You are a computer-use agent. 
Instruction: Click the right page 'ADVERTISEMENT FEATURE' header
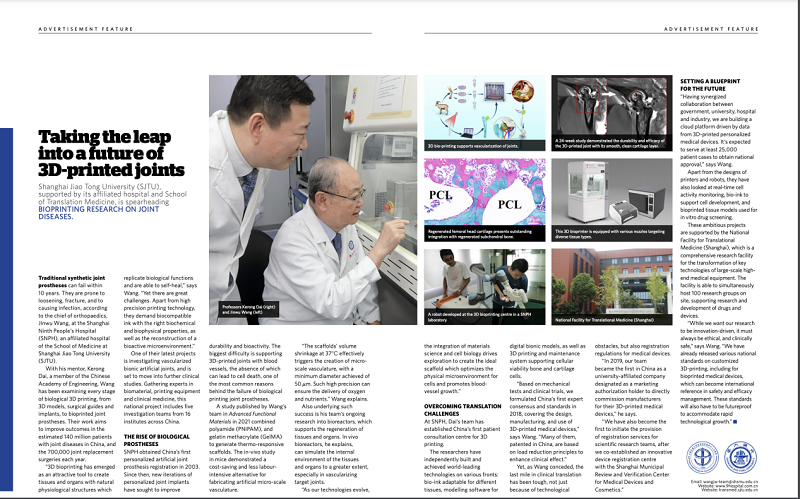711,29
